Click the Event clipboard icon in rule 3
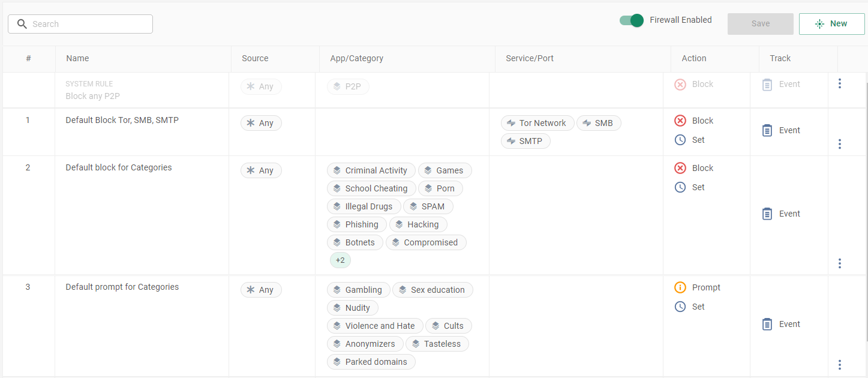The height and width of the screenshot is (378, 868). pos(767,324)
